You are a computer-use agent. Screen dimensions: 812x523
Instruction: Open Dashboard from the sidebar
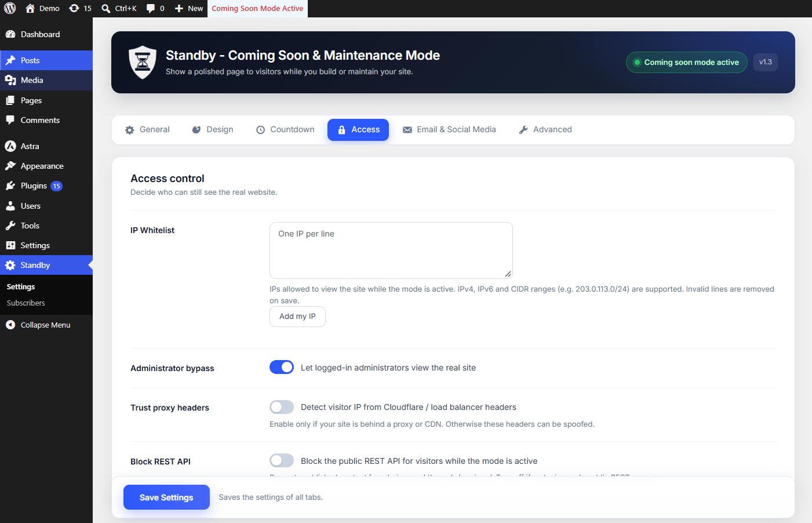tap(46, 34)
